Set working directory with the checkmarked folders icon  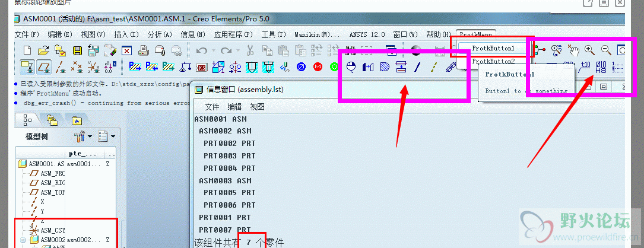pyautogui.click(x=60, y=50)
